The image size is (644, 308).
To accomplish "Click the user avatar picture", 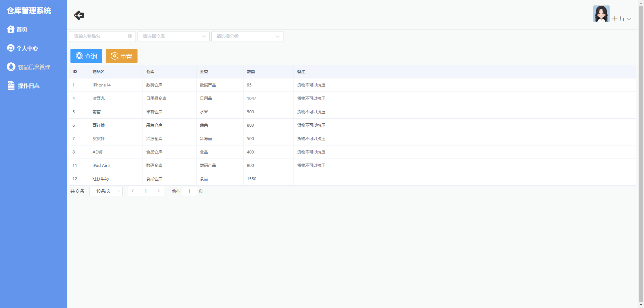I will (601, 14).
